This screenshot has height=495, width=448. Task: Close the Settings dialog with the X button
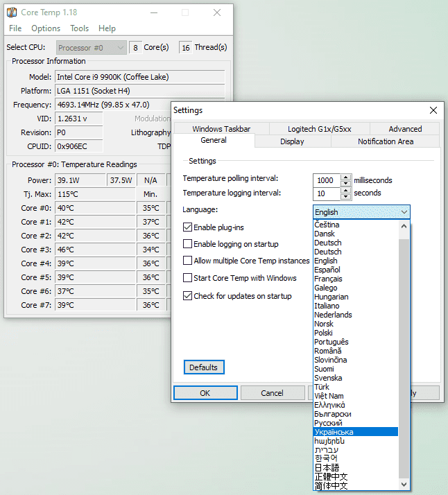433,110
